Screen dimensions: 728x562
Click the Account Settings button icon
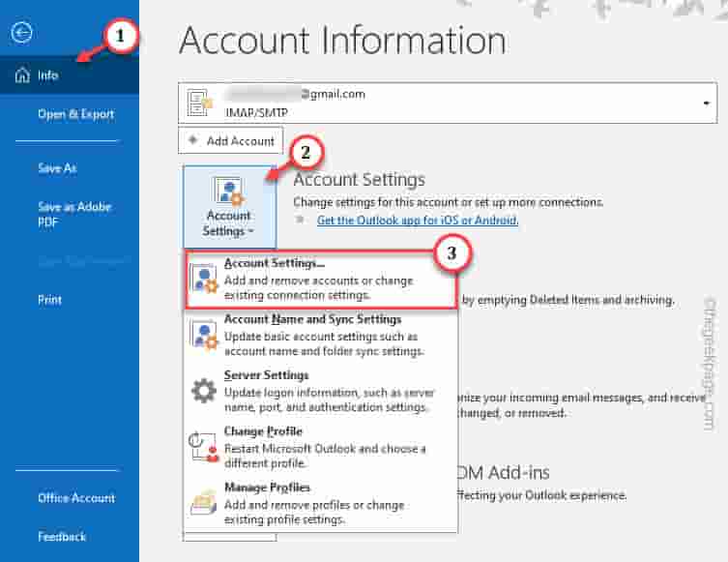tap(228, 191)
